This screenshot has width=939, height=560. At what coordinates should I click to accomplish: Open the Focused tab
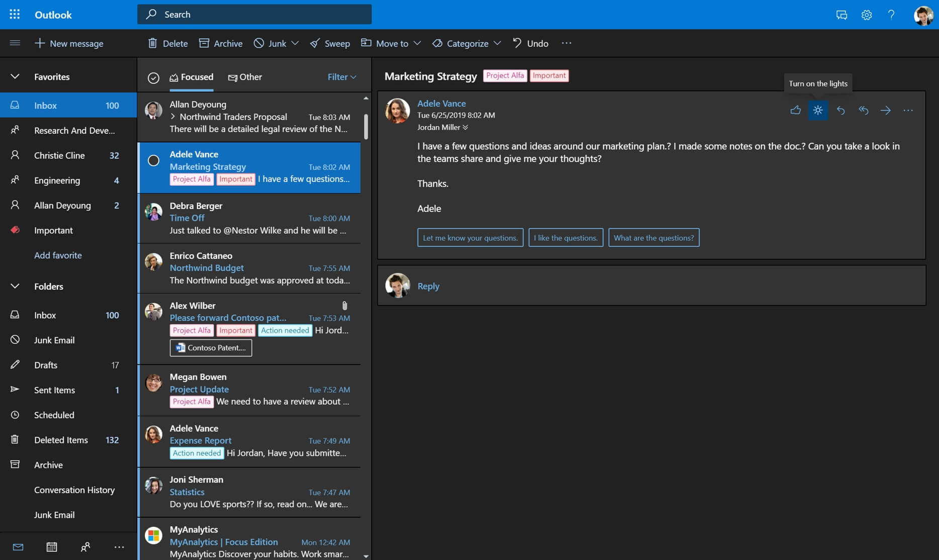[192, 77]
